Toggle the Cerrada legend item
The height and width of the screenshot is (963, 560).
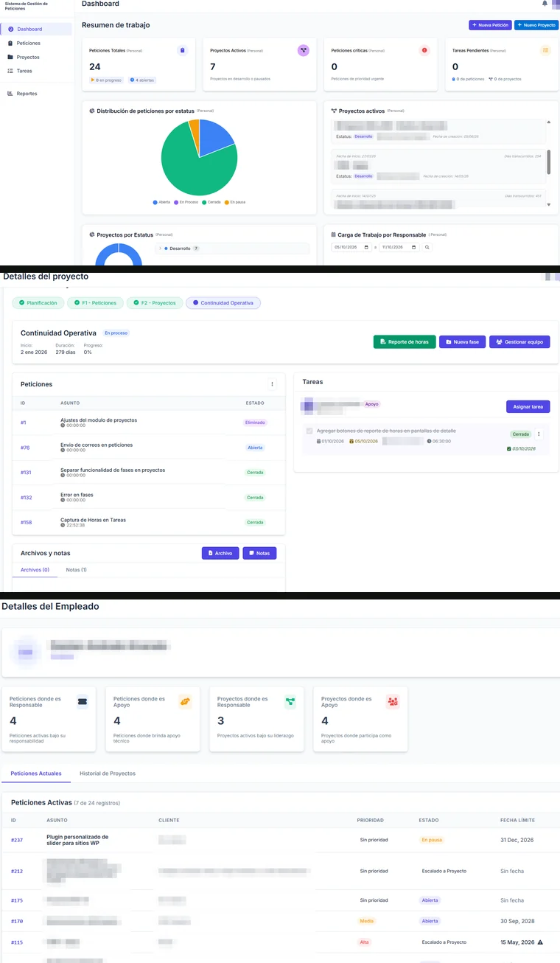pos(212,202)
